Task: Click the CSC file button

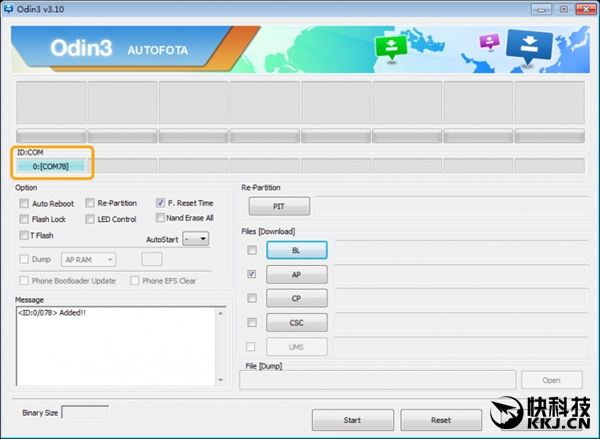Action: click(x=297, y=323)
